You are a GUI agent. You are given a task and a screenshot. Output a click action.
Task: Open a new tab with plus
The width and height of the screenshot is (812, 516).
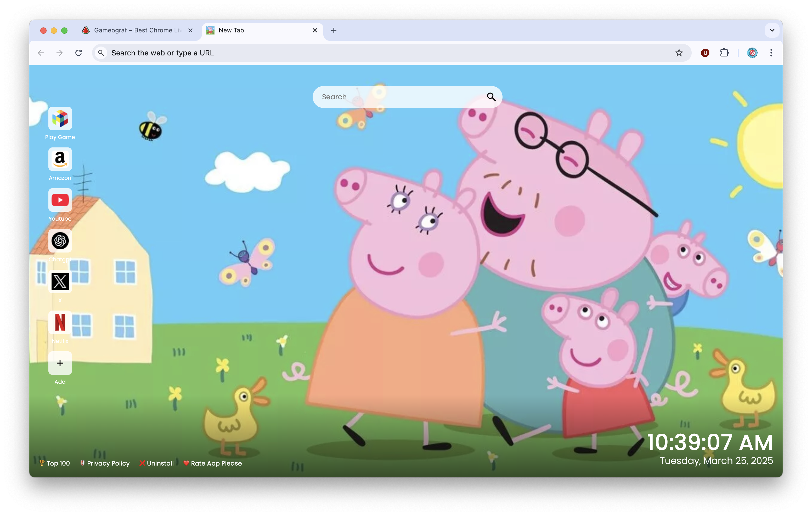pos(334,30)
